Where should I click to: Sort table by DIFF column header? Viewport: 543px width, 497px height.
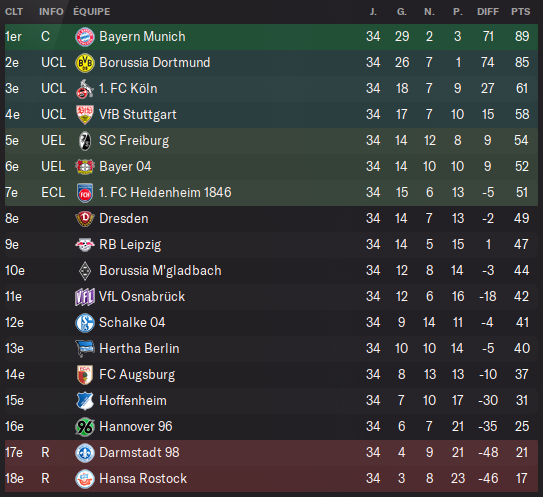488,12
